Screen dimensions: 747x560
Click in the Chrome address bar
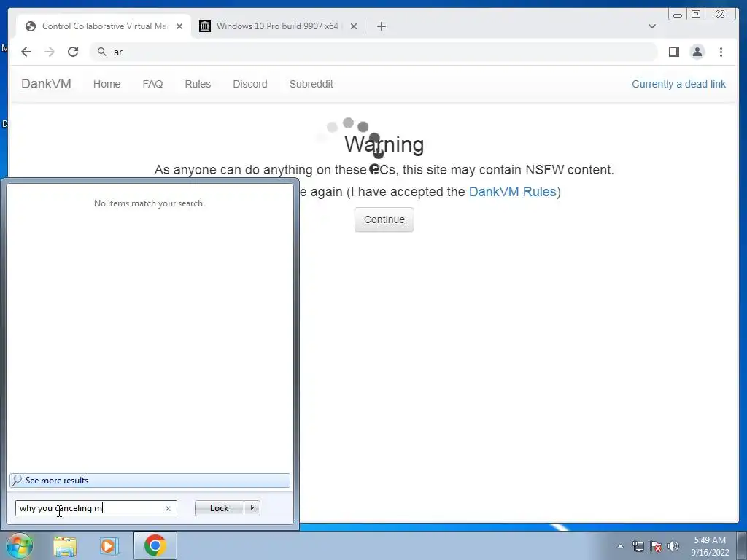(x=374, y=52)
